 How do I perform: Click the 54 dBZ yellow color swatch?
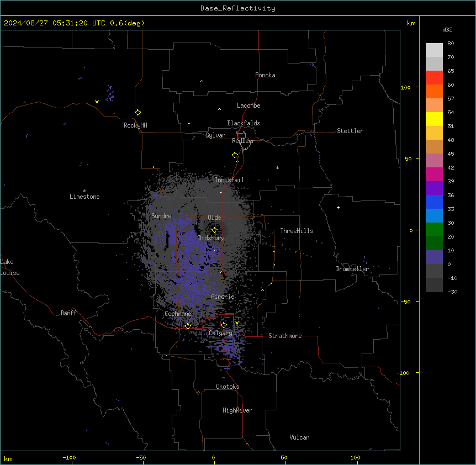coord(434,119)
